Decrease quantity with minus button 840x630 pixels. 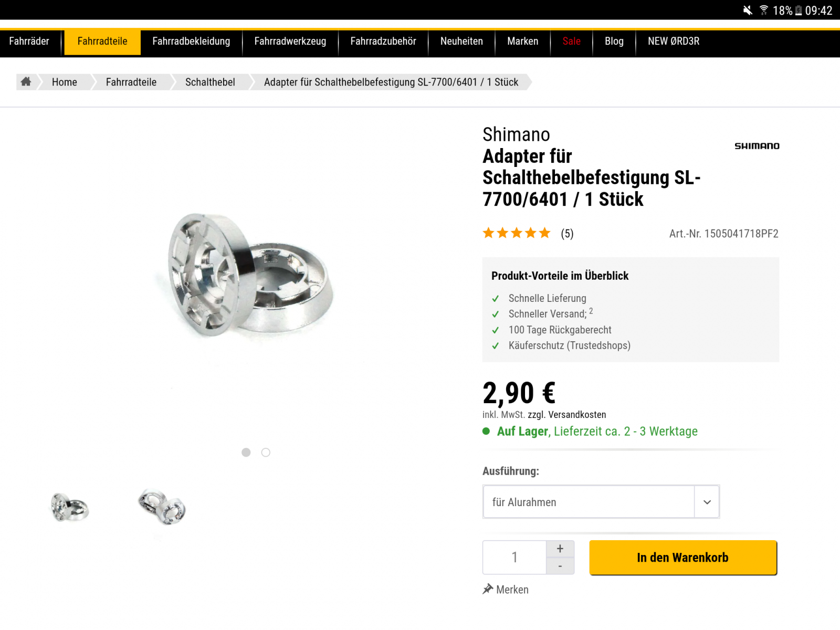pyautogui.click(x=560, y=566)
